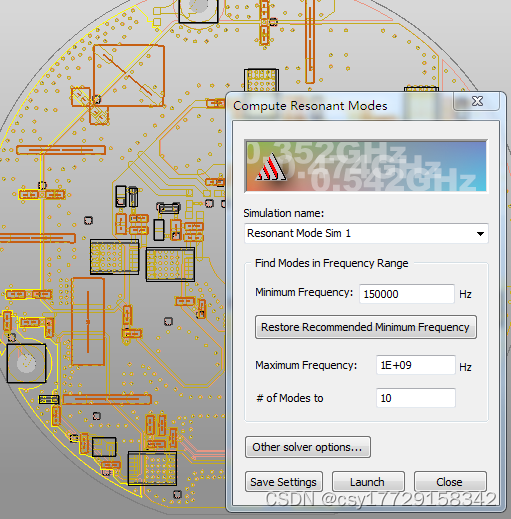Viewport: 511px width, 519px height.
Task: Click the Minimum Frequency label
Action: click(304, 292)
